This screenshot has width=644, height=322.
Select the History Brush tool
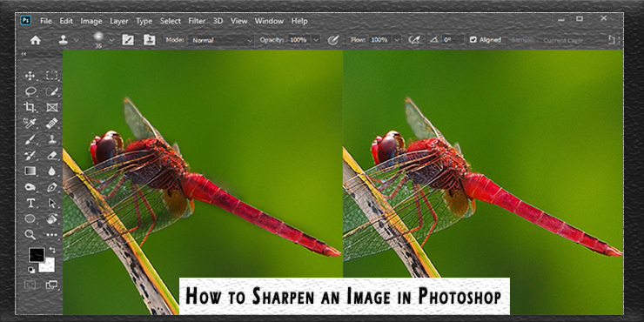click(x=30, y=155)
